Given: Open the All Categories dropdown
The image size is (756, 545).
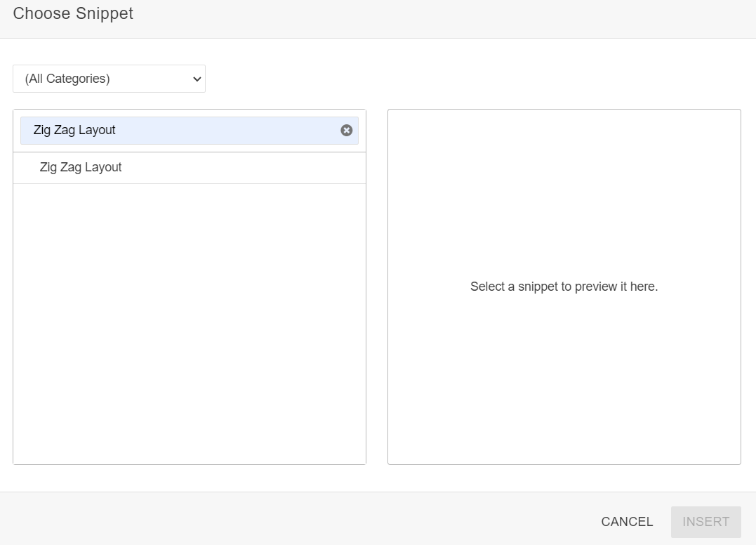Looking at the screenshot, I should pos(109,79).
